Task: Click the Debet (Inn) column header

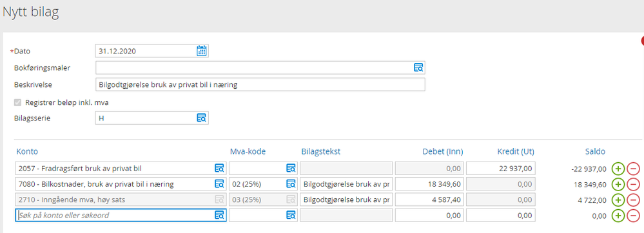Action: [x=443, y=151]
